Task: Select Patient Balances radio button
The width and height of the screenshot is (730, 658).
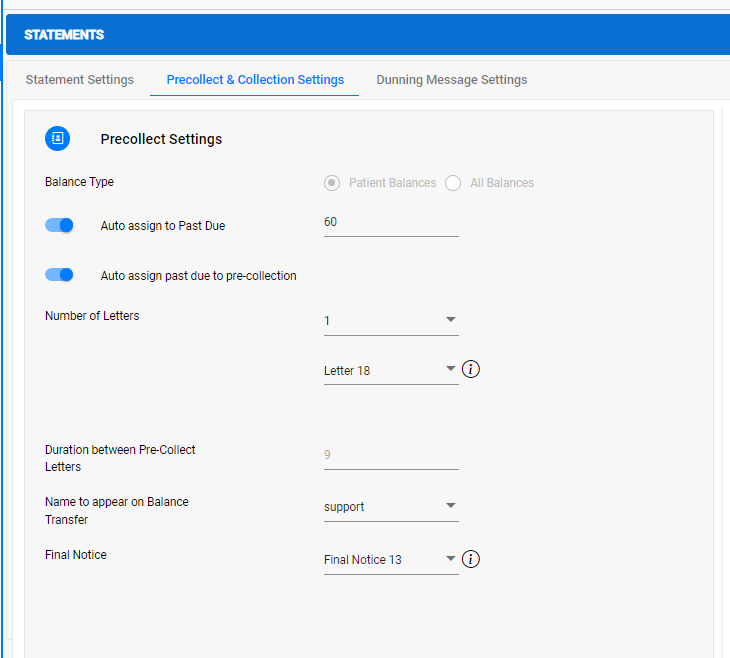Action: pos(332,183)
